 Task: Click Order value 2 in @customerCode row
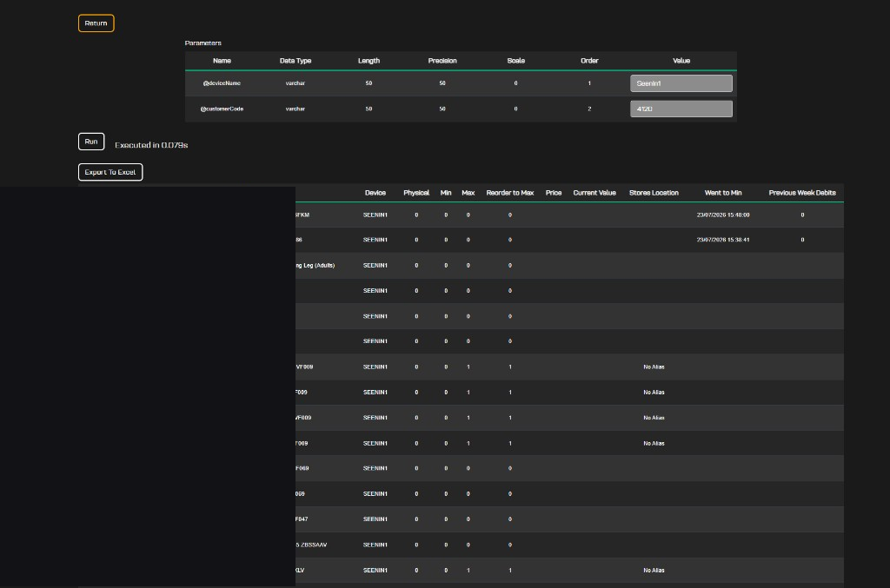tap(589, 109)
